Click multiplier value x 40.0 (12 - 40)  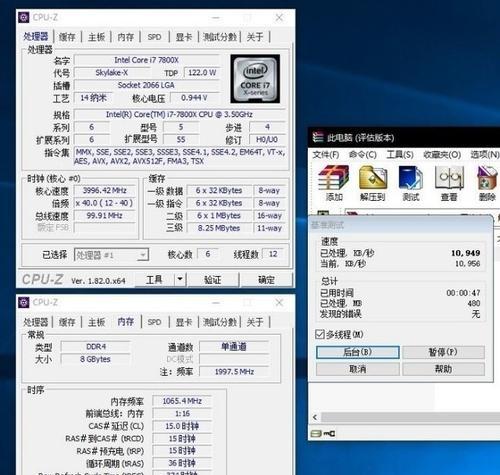coord(104,203)
